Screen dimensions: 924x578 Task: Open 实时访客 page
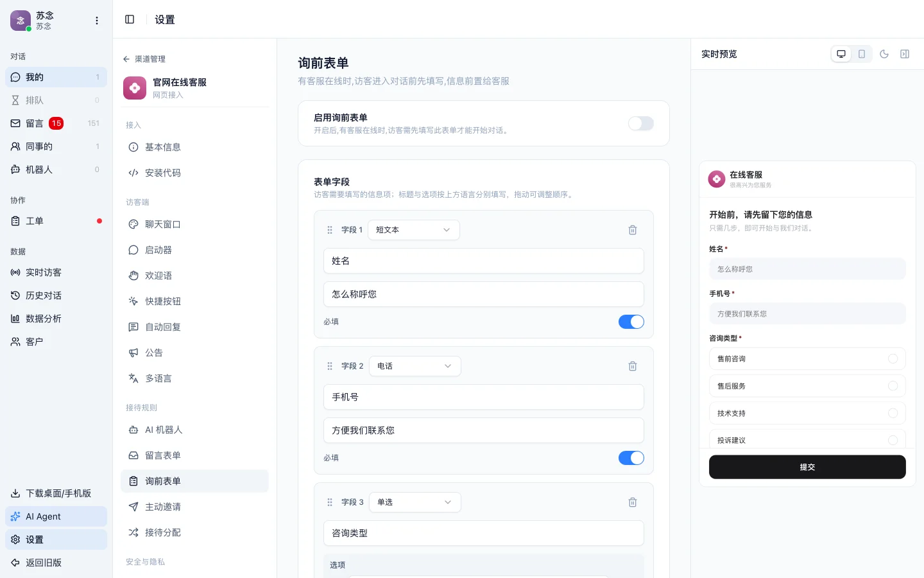point(56,272)
